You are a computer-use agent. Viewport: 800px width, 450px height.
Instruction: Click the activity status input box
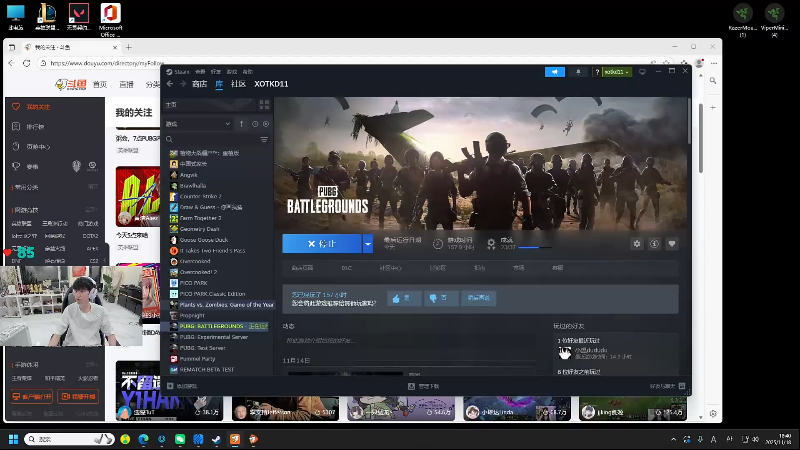(410, 340)
